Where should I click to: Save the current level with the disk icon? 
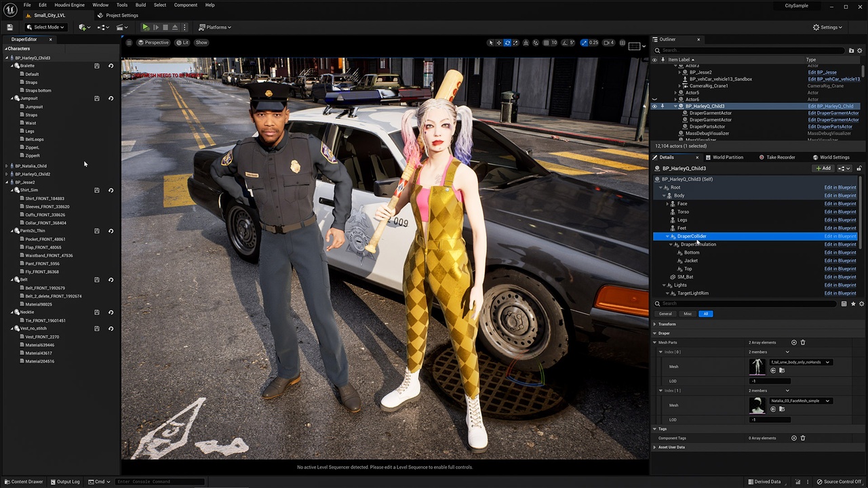point(9,27)
